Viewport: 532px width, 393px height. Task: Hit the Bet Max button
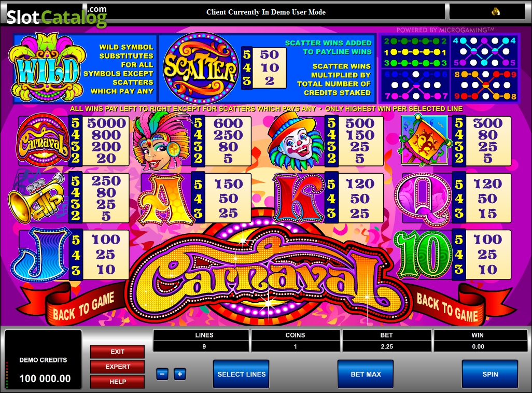(x=366, y=374)
